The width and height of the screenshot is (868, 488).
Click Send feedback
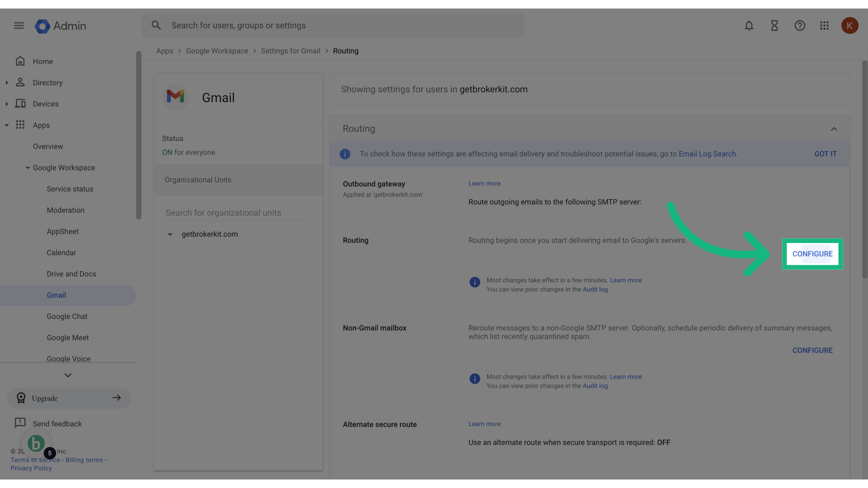coord(57,424)
